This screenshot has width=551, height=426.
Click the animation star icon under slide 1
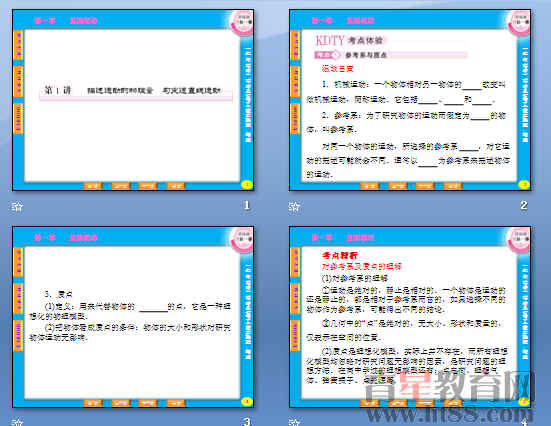click(x=17, y=206)
